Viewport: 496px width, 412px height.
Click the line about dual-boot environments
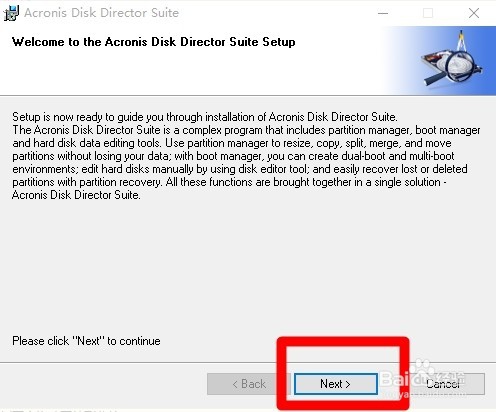click(233, 156)
